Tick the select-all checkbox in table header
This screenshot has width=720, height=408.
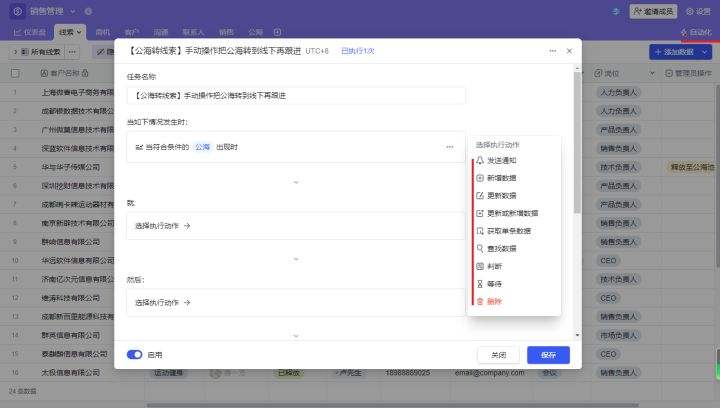click(x=15, y=73)
